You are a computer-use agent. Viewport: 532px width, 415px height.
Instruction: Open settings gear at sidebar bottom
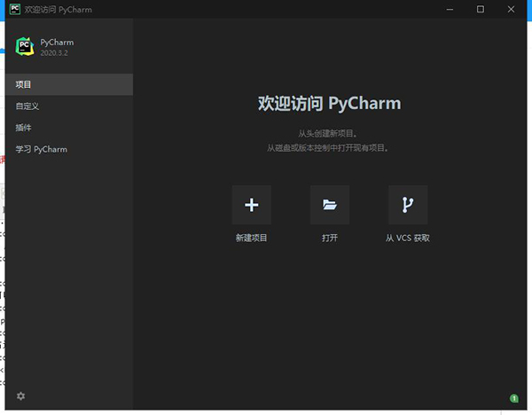point(20,395)
